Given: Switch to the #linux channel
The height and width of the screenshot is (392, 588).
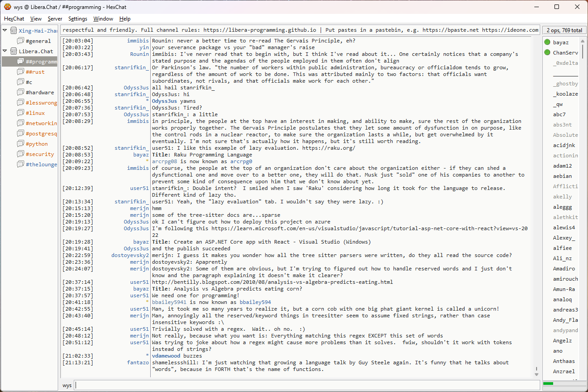Looking at the screenshot, I should (x=35, y=113).
